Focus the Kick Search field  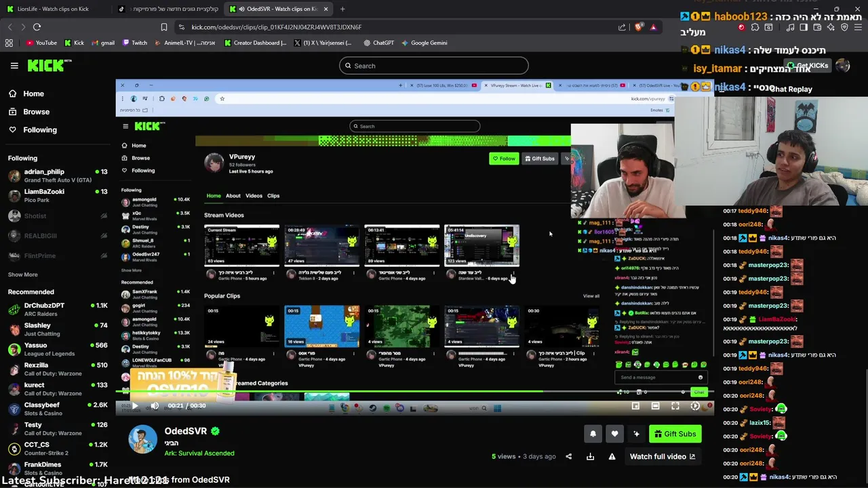tap(434, 66)
